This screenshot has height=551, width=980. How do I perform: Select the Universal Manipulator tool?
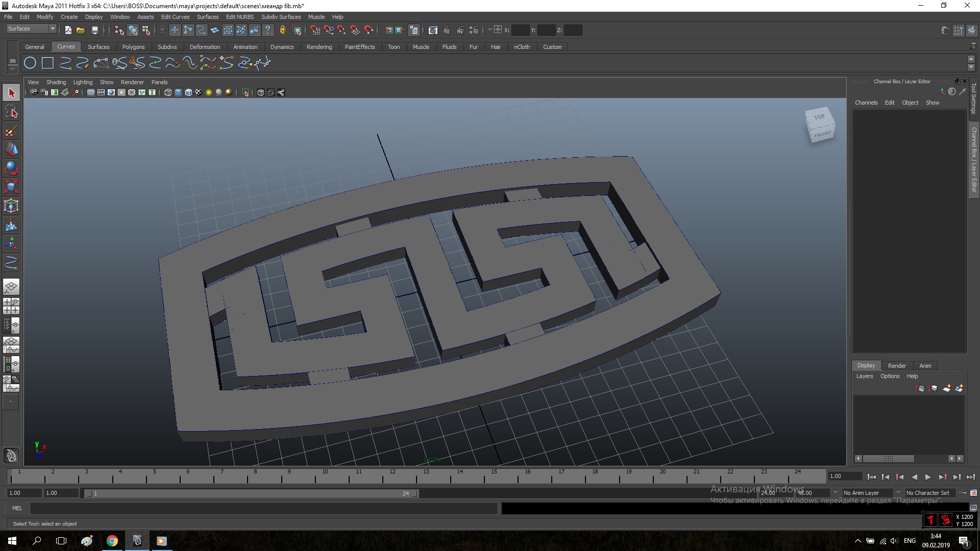(11, 206)
